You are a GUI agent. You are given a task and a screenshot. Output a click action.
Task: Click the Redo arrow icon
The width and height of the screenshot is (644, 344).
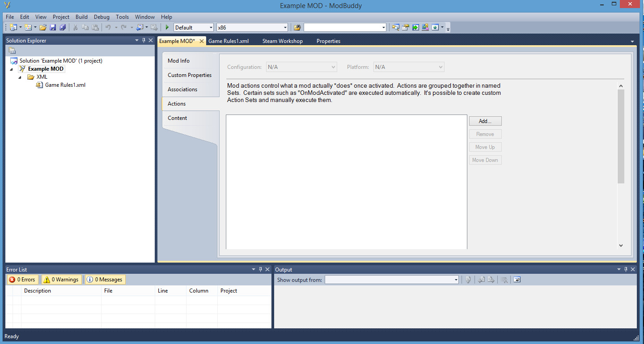tap(124, 27)
